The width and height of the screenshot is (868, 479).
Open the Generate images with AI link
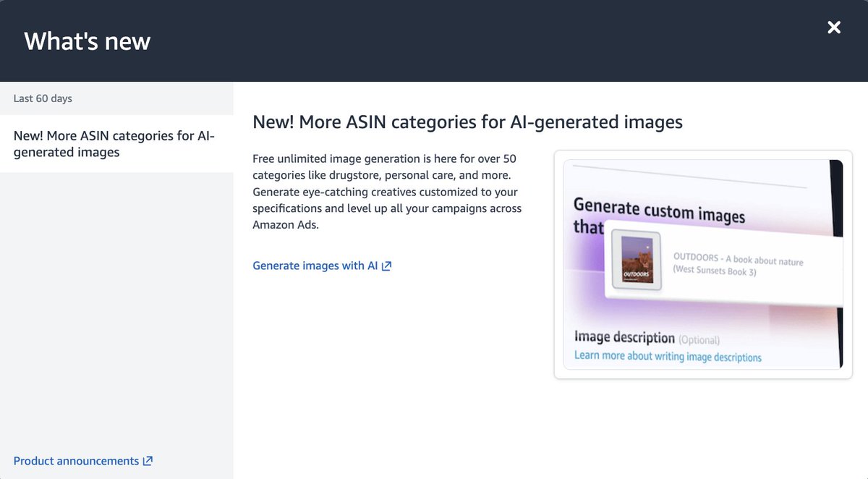tap(322, 266)
